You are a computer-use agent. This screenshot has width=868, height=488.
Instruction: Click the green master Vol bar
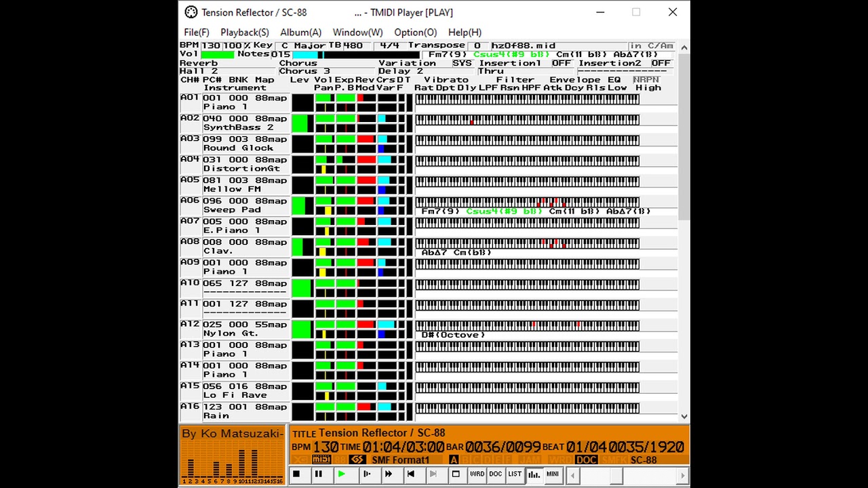point(217,54)
